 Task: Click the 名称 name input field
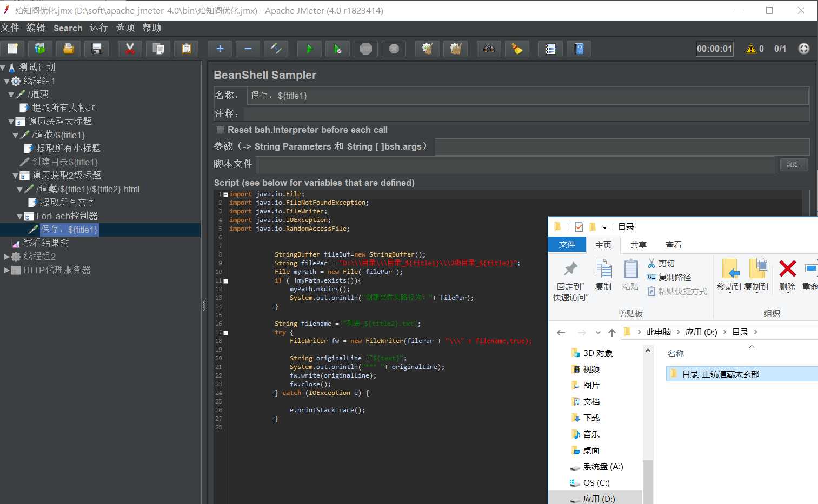click(528, 96)
